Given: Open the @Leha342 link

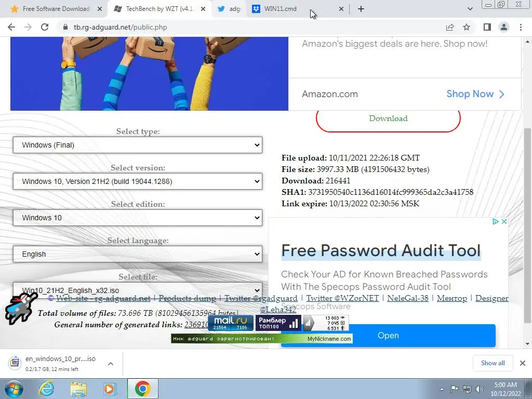Looking at the screenshot, I should coord(278,310).
